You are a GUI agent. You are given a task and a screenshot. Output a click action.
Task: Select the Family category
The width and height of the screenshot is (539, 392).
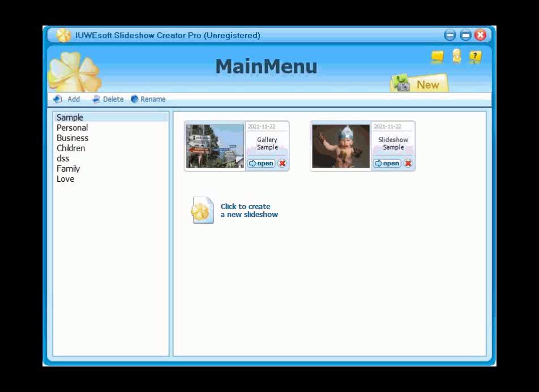point(111,169)
